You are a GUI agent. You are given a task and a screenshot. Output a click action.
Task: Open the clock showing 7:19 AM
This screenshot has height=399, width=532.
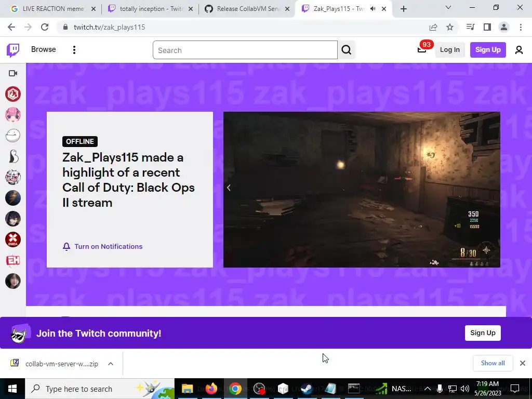(487, 389)
